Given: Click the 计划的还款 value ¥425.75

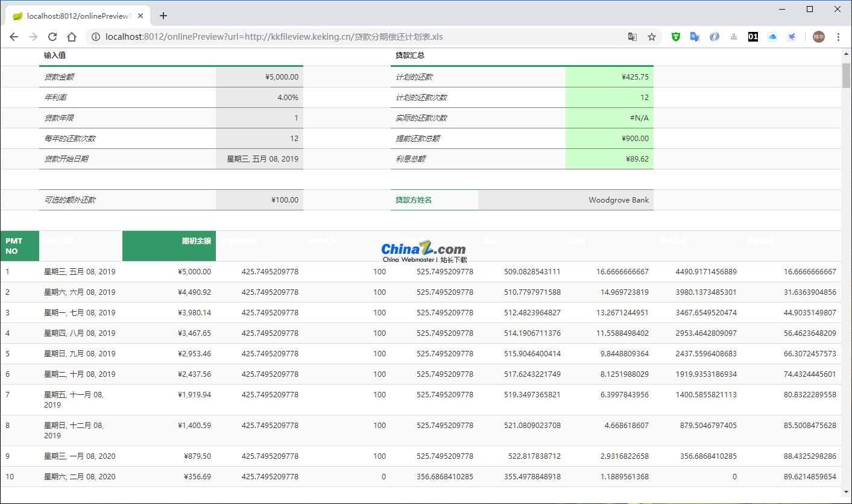Looking at the screenshot, I should click(610, 77).
